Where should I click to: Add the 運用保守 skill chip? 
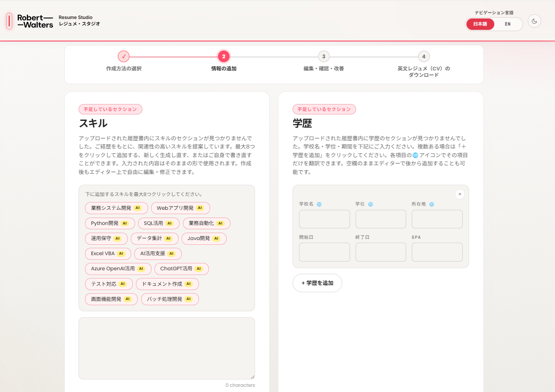(106, 239)
